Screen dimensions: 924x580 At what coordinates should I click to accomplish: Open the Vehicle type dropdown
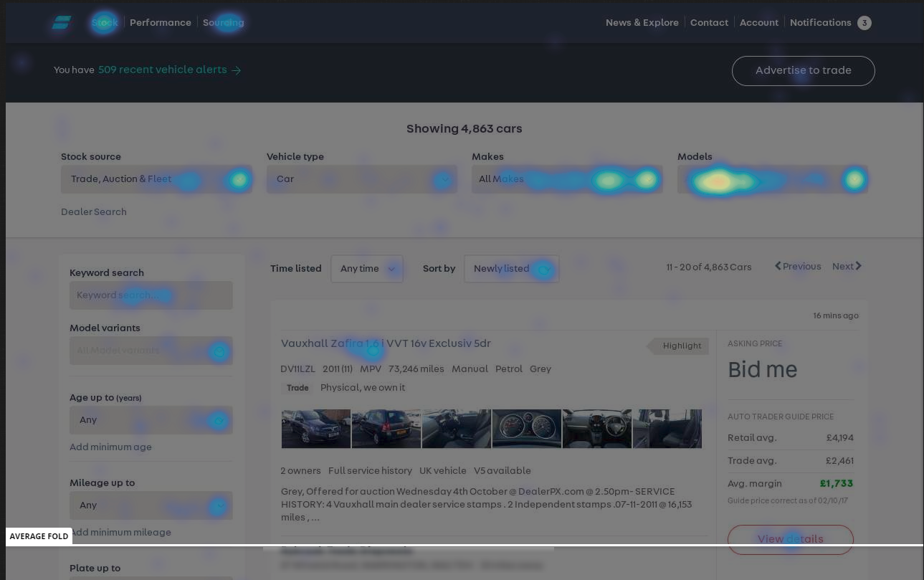coord(361,179)
